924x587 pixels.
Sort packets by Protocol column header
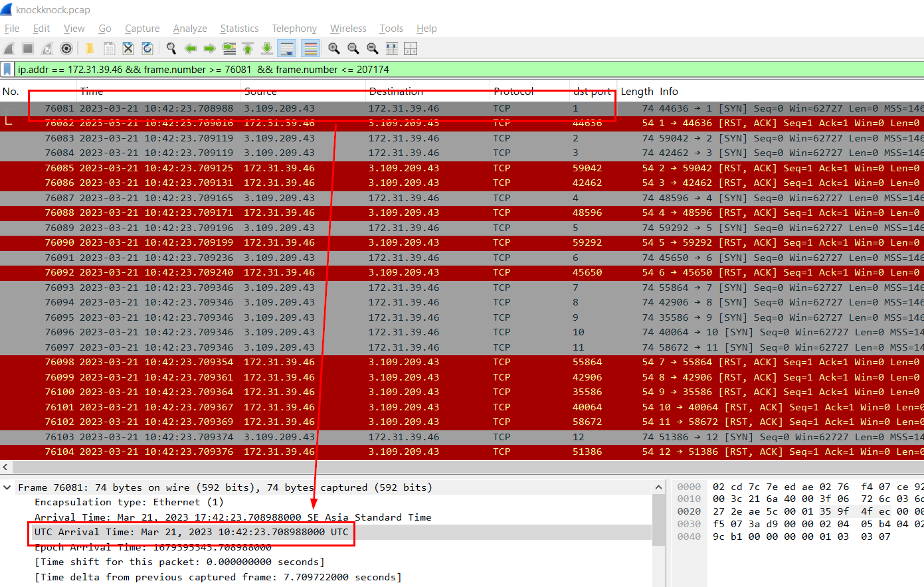[x=513, y=92]
